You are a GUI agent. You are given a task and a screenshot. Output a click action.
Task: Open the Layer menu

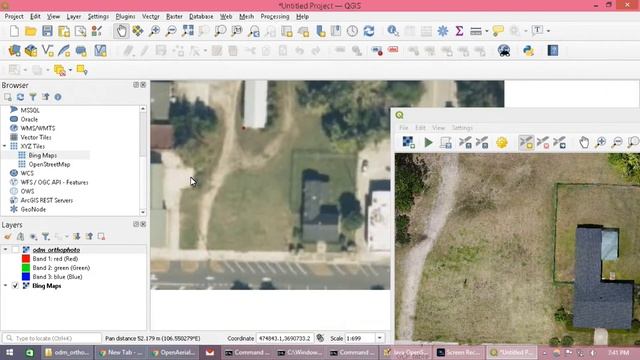click(73, 17)
